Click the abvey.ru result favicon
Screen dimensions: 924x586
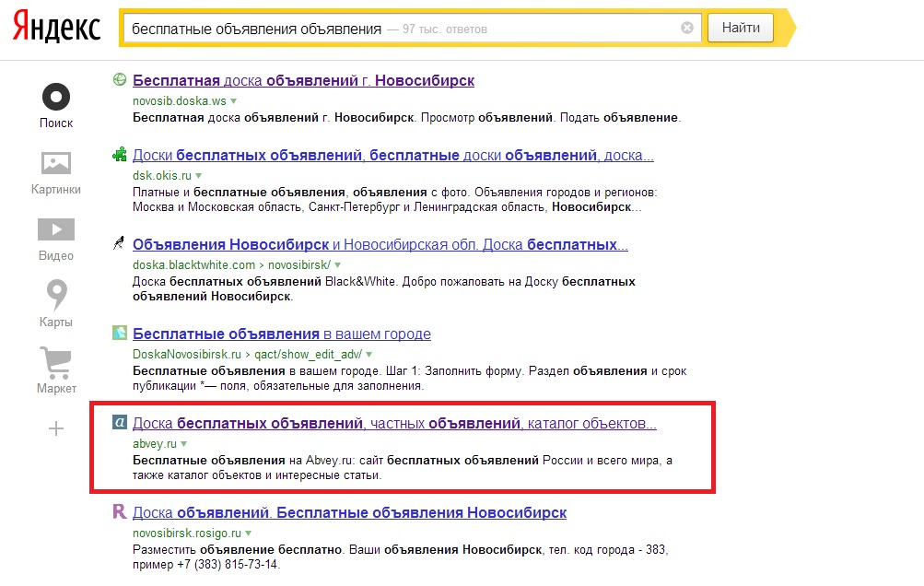click(119, 423)
